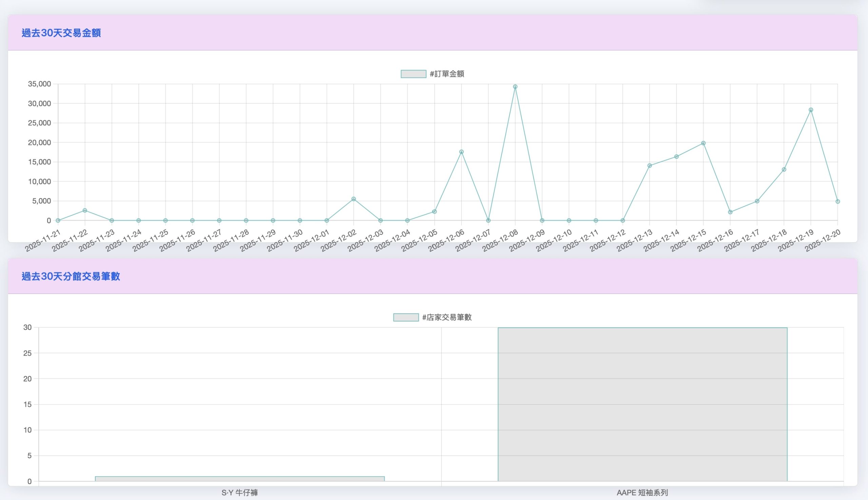
Task: Click the data point for 2025-12-02
Action: pyautogui.click(x=354, y=199)
